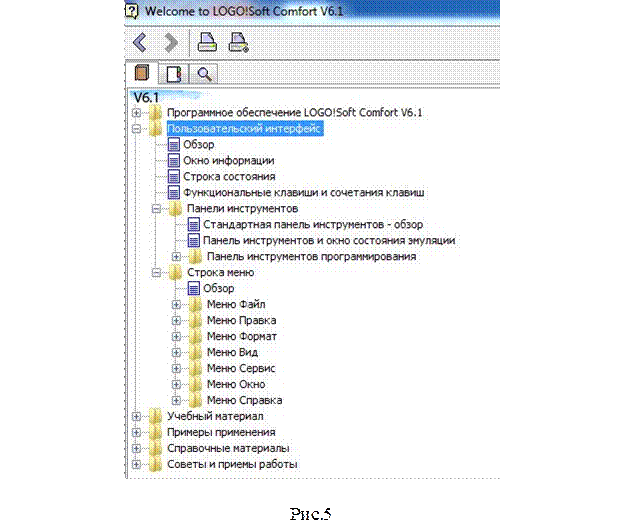Select Меню Справка label
This screenshot has width=624, height=529.
pos(245,400)
